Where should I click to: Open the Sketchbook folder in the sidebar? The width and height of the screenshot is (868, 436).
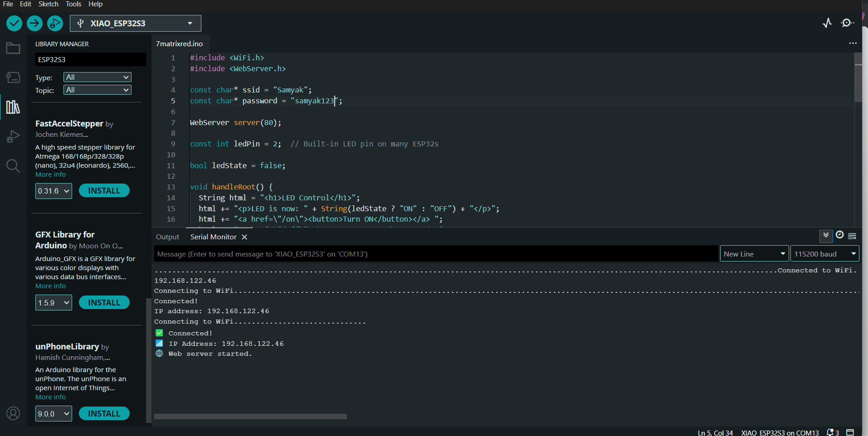(x=13, y=48)
